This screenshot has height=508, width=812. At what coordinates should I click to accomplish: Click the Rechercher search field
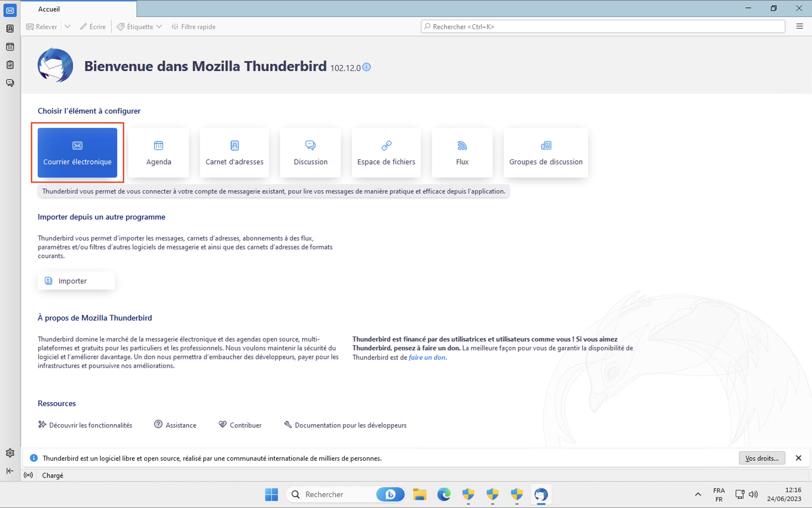(x=603, y=27)
